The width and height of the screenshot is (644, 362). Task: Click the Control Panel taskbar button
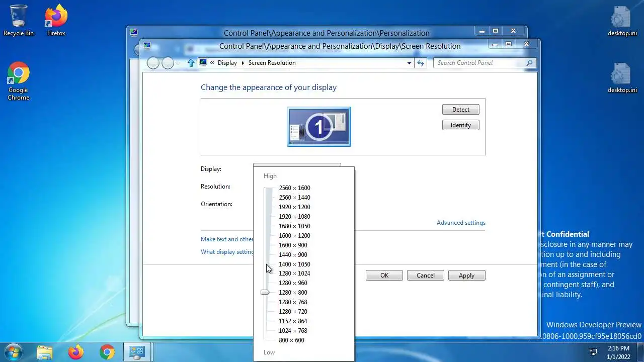pyautogui.click(x=137, y=352)
